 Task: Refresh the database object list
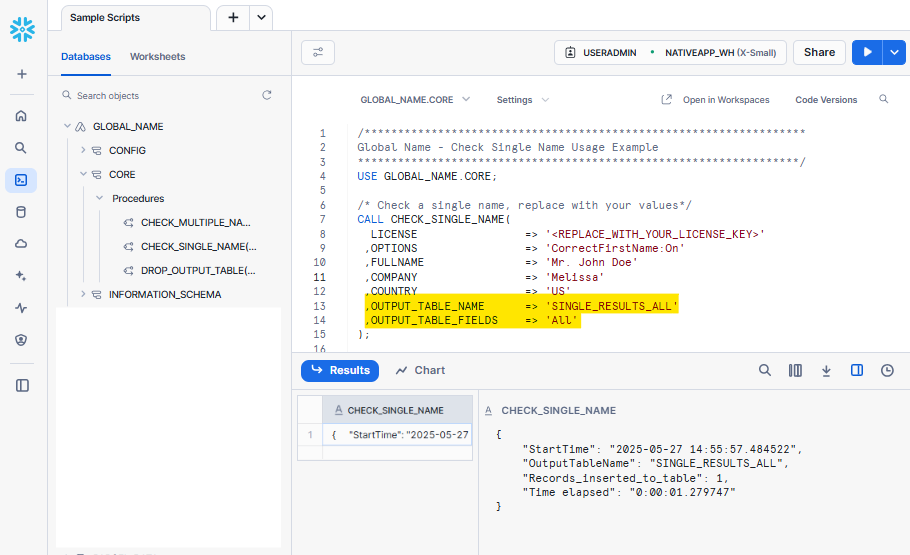point(267,95)
